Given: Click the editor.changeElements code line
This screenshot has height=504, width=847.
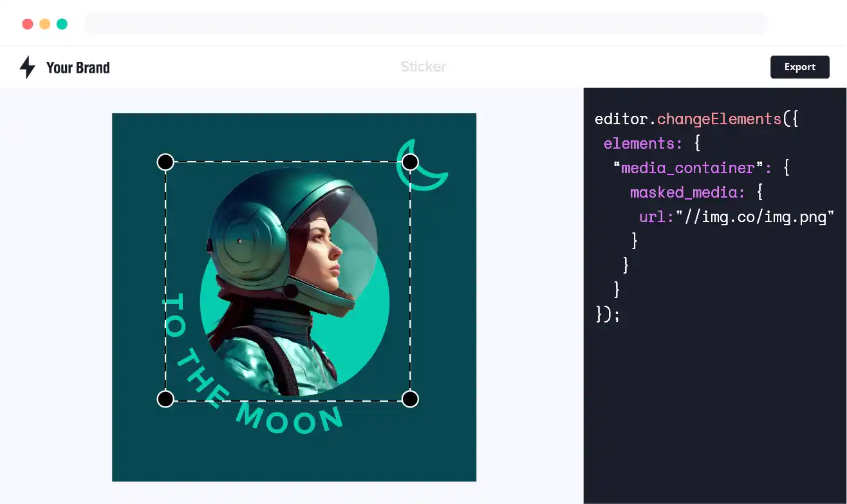Looking at the screenshot, I should click(696, 119).
